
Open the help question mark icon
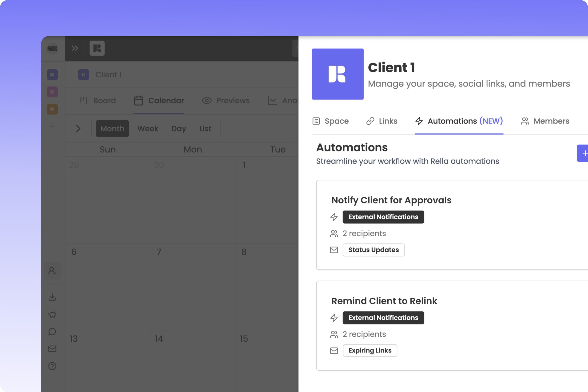click(x=52, y=366)
